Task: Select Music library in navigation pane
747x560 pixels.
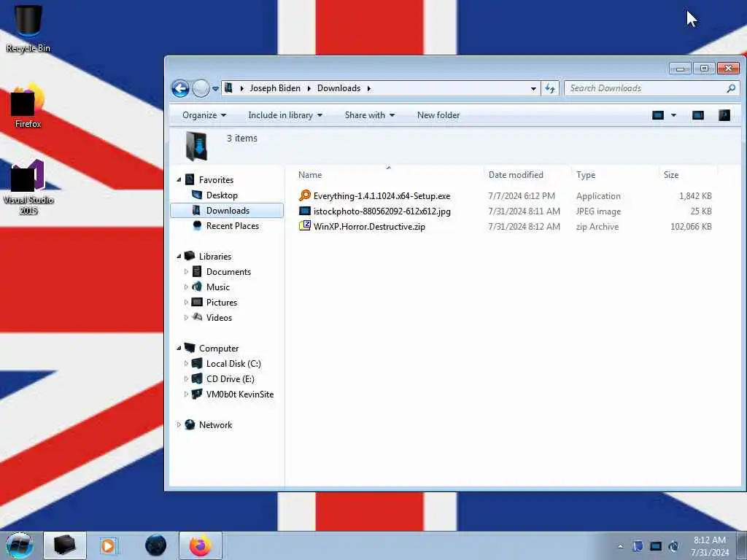Action: point(217,287)
